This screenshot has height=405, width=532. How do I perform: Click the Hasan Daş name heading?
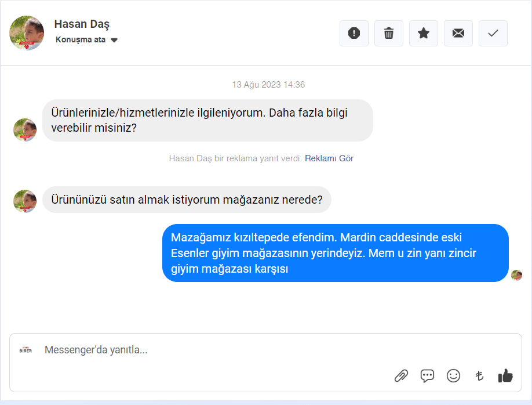tap(82, 24)
